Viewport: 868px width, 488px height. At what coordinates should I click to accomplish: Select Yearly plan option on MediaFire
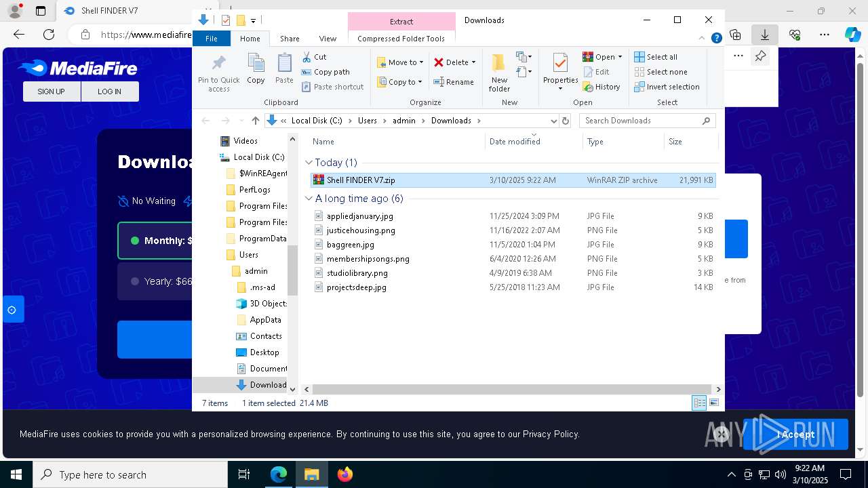155,281
